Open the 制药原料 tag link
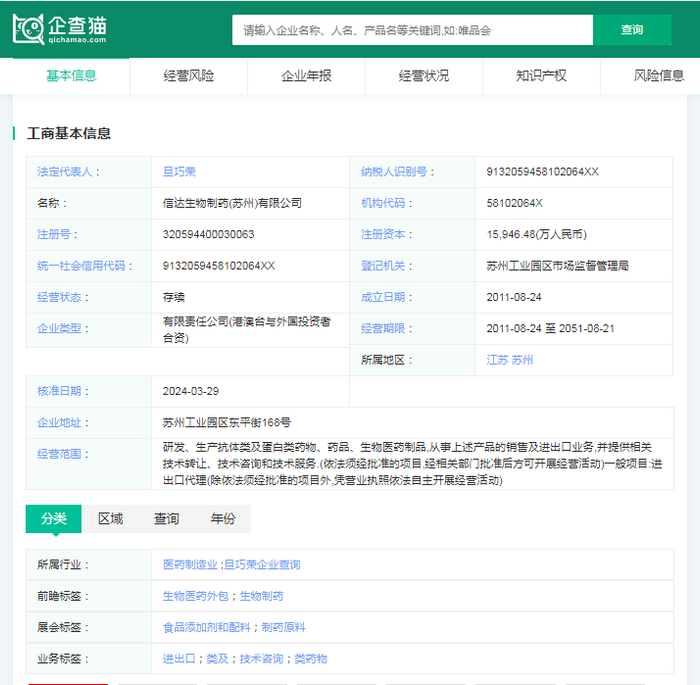Viewport: 700px width, 685px height. 283,627
